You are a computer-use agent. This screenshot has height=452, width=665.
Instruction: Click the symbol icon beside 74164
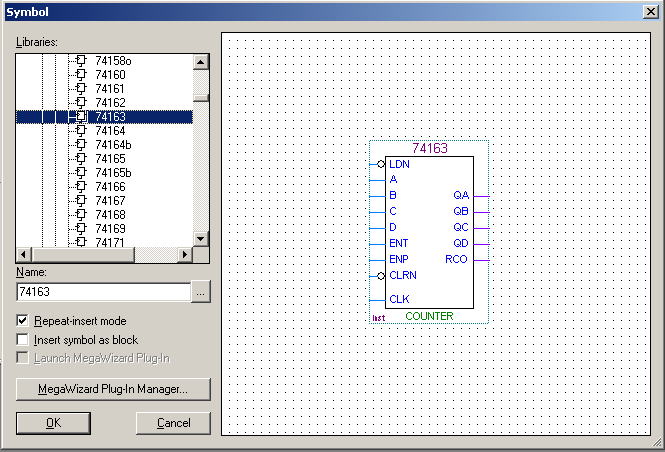point(81,131)
